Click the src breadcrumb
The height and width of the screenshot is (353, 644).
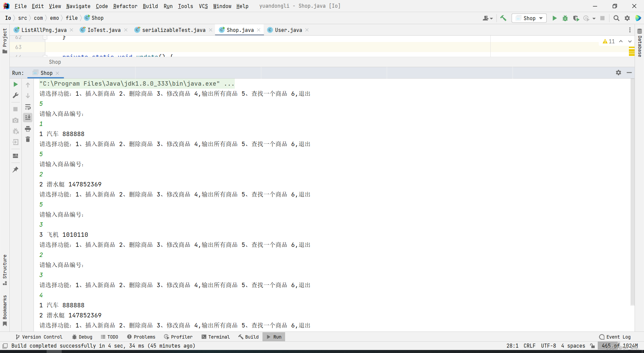click(x=22, y=18)
